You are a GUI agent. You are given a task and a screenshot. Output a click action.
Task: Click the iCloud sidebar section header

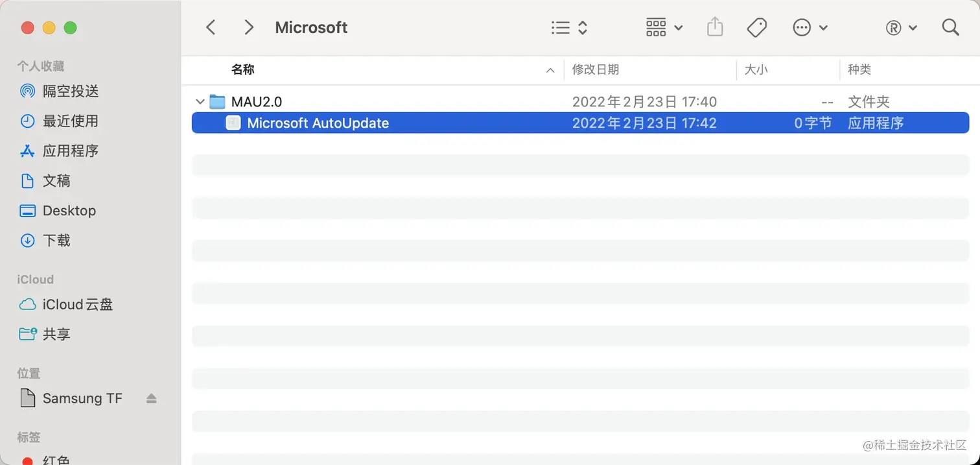[x=35, y=280]
